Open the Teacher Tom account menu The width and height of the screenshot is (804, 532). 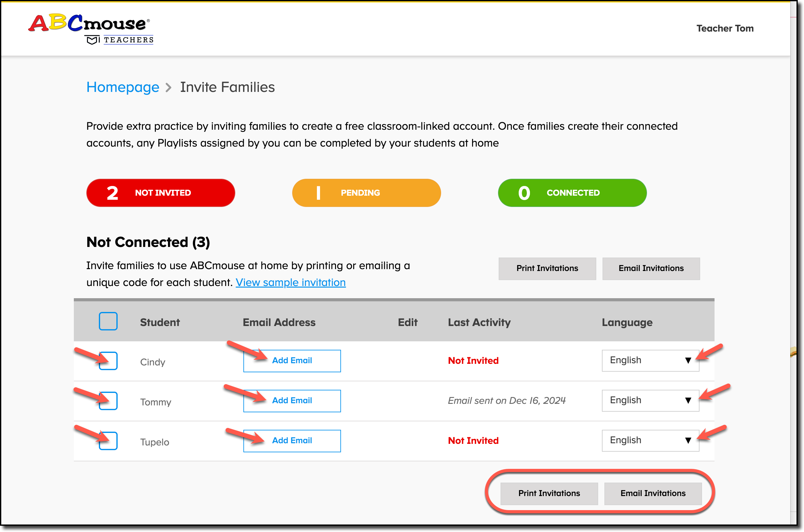725,28
